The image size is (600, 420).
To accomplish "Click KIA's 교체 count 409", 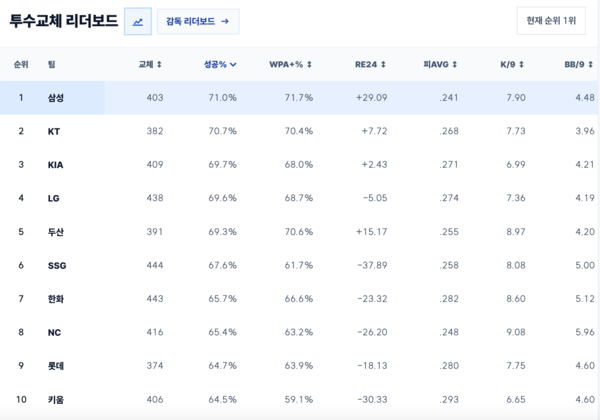I will coord(155,164).
